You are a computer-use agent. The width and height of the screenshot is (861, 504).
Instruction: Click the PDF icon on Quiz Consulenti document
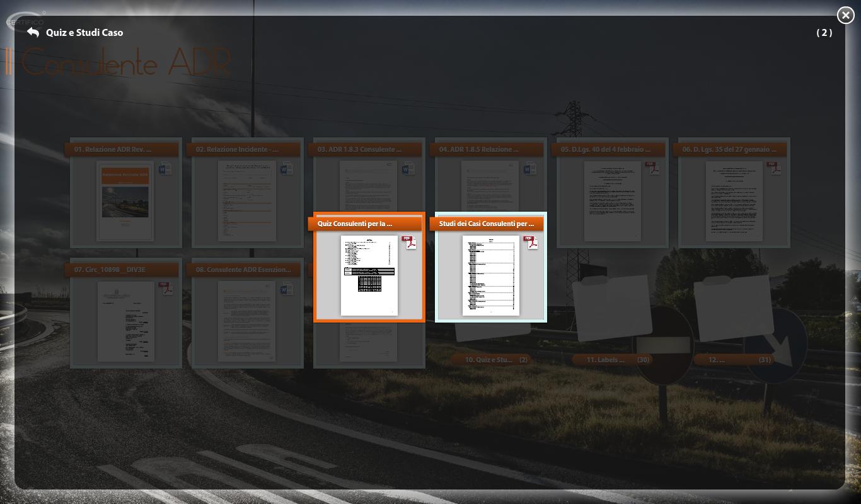[410, 243]
